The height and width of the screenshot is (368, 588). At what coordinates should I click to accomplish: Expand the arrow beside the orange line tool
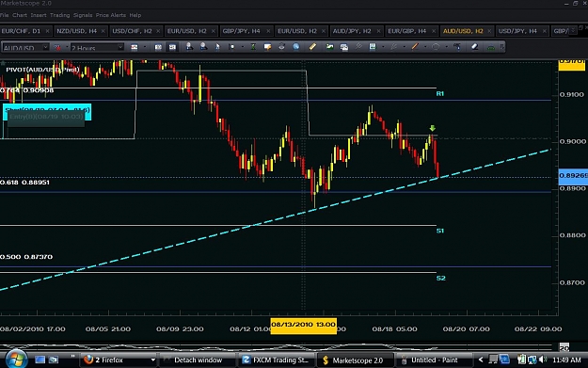tap(425, 47)
